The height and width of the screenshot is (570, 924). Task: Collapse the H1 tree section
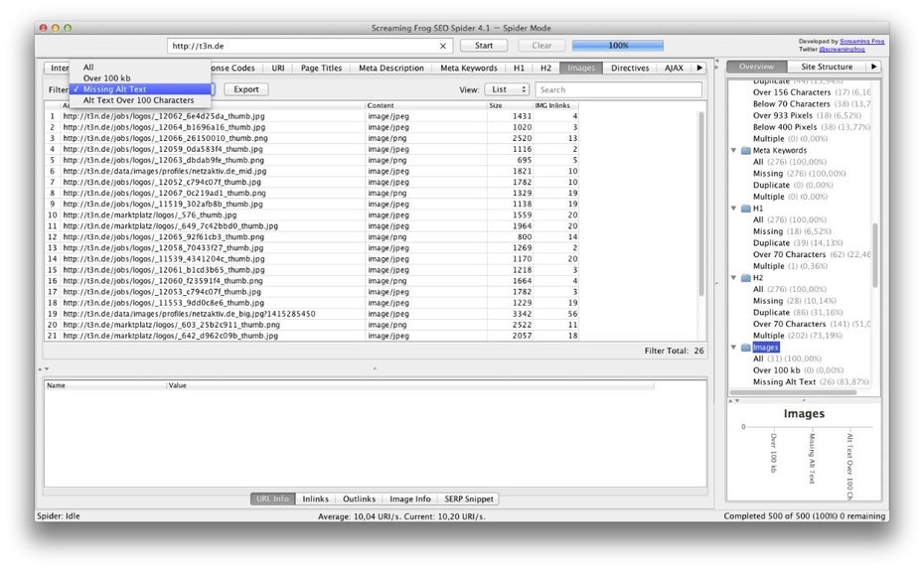pyautogui.click(x=734, y=209)
